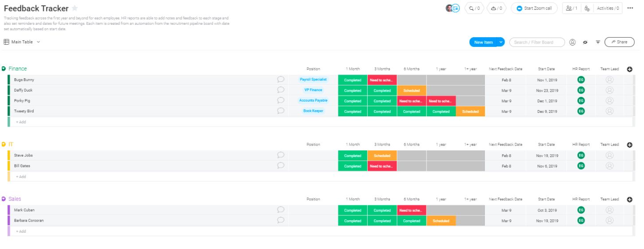Open the automations counter showing 0
Screen dimensions: 644x249
pos(497,8)
